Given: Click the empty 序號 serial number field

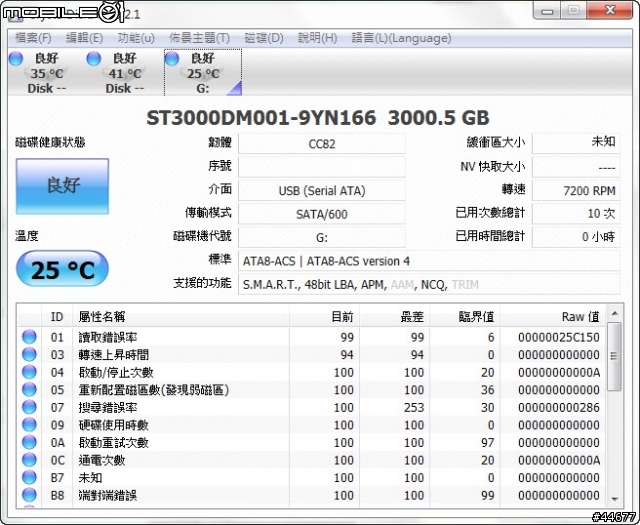Looking at the screenshot, I should tap(322, 167).
